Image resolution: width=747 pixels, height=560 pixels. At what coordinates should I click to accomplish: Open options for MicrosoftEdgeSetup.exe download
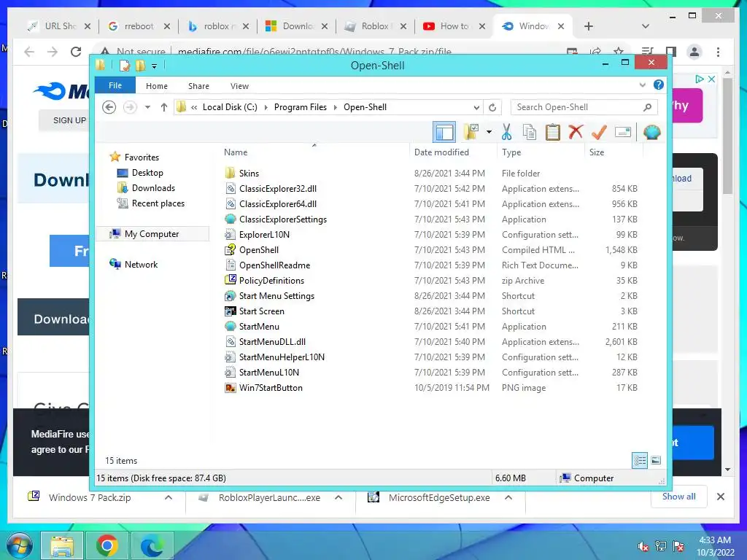[508, 497]
